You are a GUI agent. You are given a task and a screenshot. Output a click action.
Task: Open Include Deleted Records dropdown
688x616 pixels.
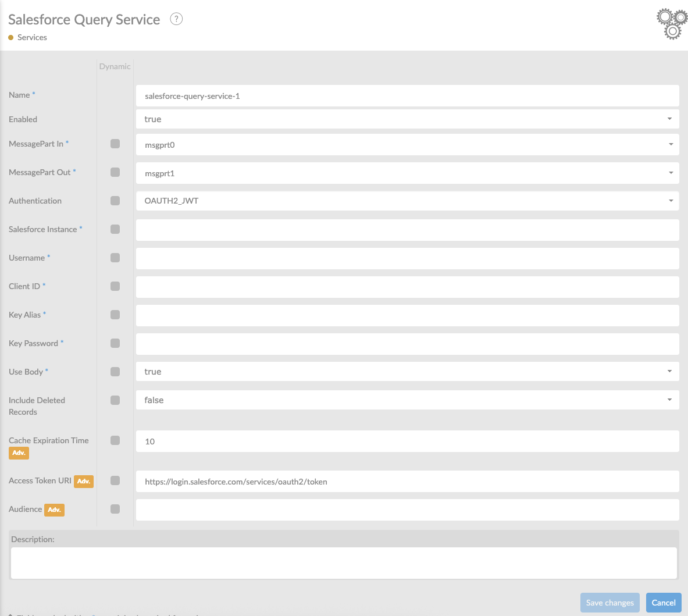pos(407,400)
